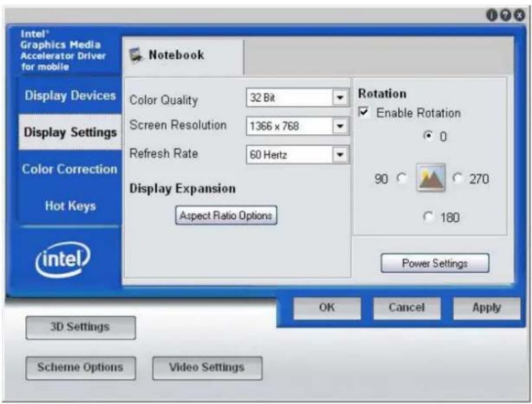Select the 0 degree rotation radio
Viewport: 532px width, 404px height.
(428, 136)
